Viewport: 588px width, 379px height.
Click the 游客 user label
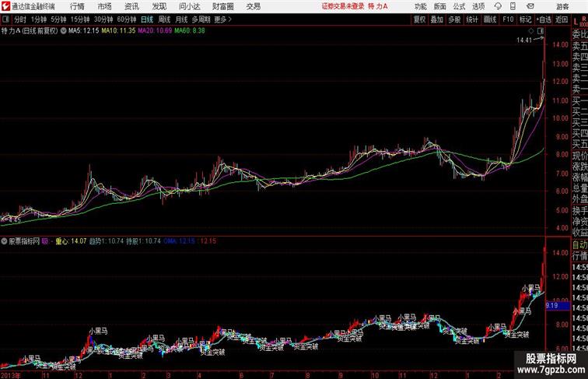coord(562,7)
